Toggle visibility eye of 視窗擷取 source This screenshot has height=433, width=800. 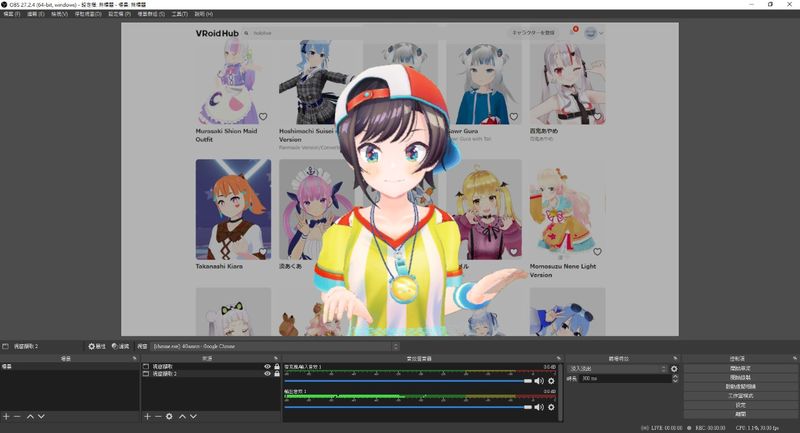pos(267,367)
